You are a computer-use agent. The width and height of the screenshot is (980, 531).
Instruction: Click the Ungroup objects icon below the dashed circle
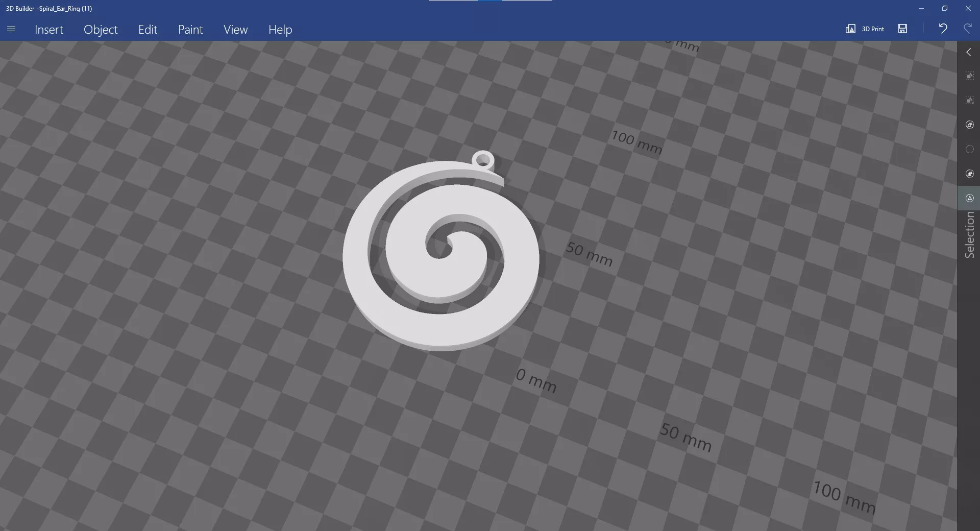point(969,174)
